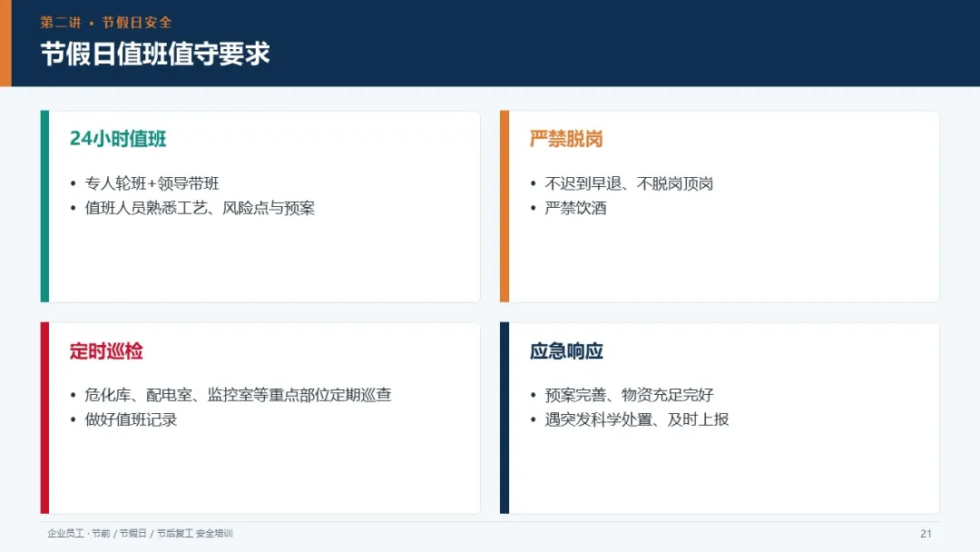980x552 pixels.
Task: Select the bullet about 危化库、配电室、监控室 inspection
Action: click(238, 395)
